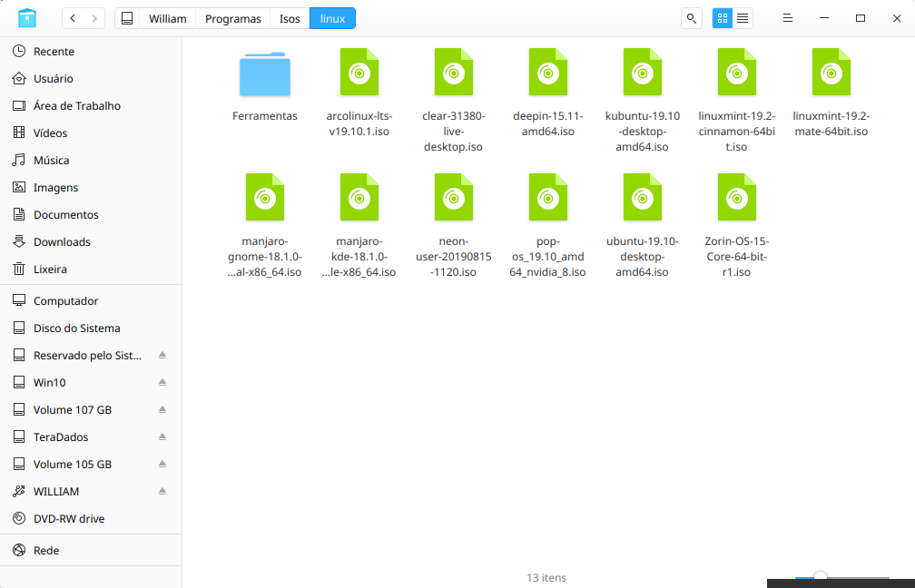The height and width of the screenshot is (588, 915).
Task: Select linuxmint-19.2-mate-64bit.iso file
Action: click(831, 93)
